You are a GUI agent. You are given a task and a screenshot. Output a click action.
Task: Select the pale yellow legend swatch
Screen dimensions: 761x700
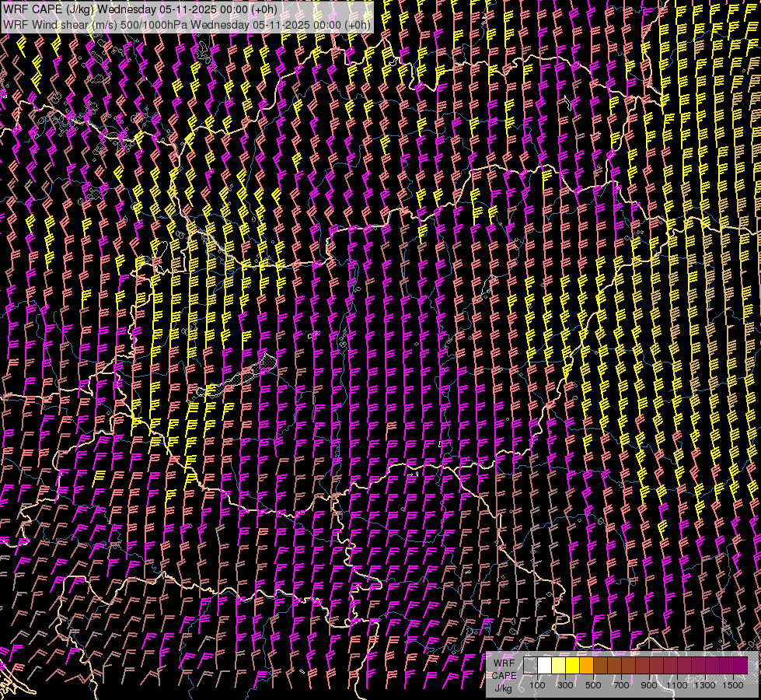[x=558, y=666]
